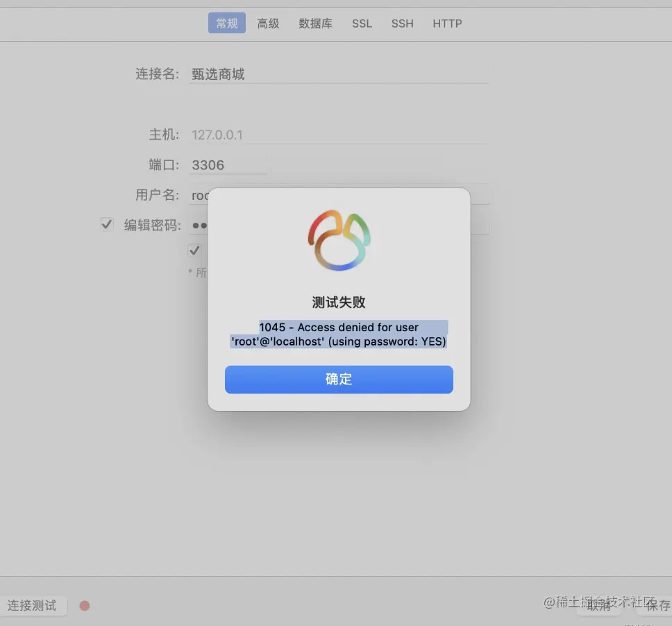672x626 pixels.
Task: Toggle the 编辑密码 checkbox
Action: tap(107, 225)
